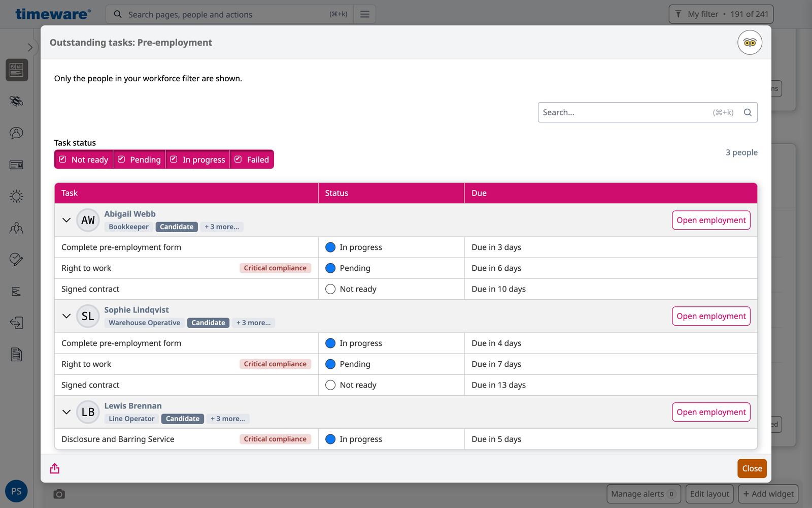Open the chart list icon in sidebar
812x508 pixels.
click(17, 291)
